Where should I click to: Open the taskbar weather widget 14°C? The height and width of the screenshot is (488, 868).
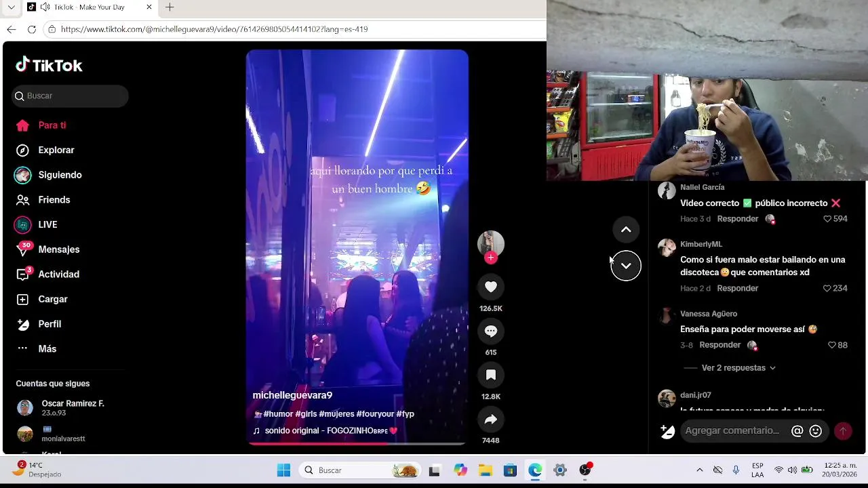coord(37,470)
